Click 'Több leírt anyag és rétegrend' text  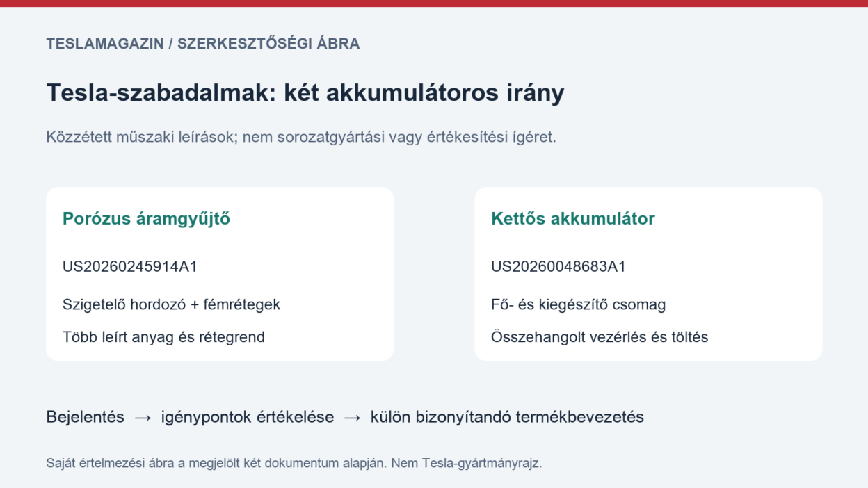pos(163,337)
